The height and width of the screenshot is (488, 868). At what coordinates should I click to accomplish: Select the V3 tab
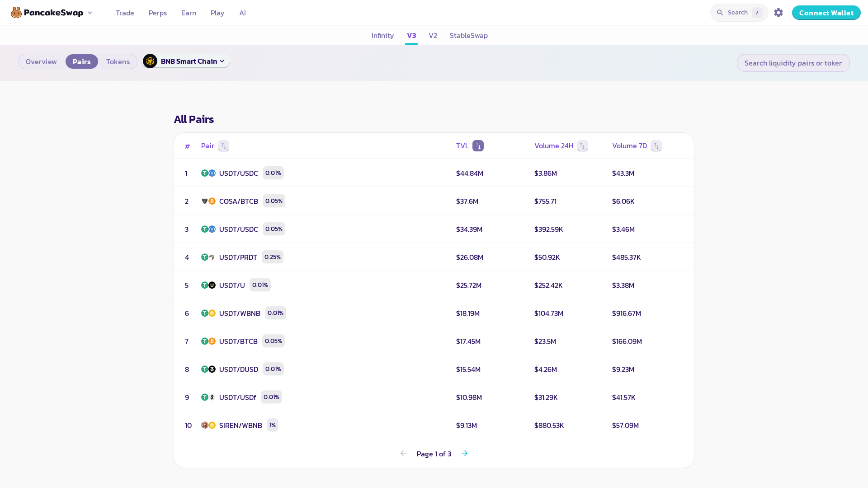click(x=411, y=35)
